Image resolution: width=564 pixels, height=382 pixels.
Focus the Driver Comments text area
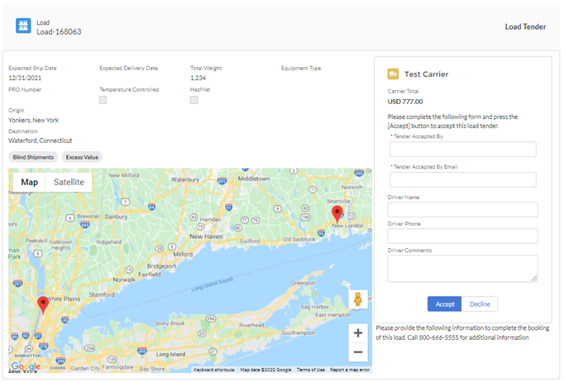click(x=463, y=268)
